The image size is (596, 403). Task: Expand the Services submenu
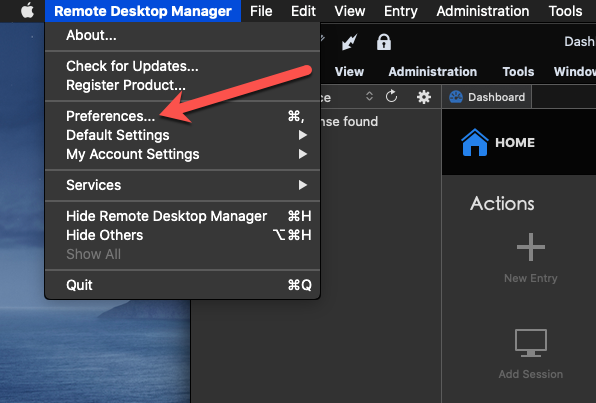[182, 185]
